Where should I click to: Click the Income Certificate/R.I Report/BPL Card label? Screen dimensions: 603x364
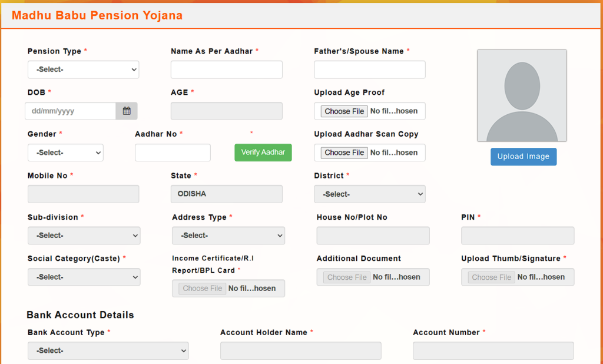click(213, 264)
